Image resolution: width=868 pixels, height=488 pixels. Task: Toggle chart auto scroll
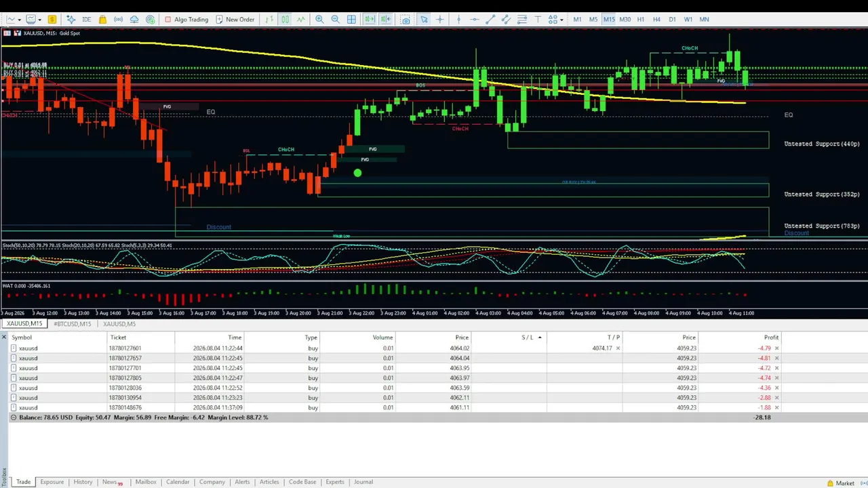370,20
